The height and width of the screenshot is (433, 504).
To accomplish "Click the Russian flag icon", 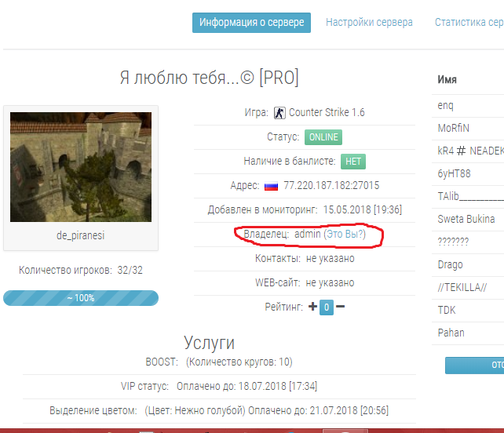I will pyautogui.click(x=272, y=186).
